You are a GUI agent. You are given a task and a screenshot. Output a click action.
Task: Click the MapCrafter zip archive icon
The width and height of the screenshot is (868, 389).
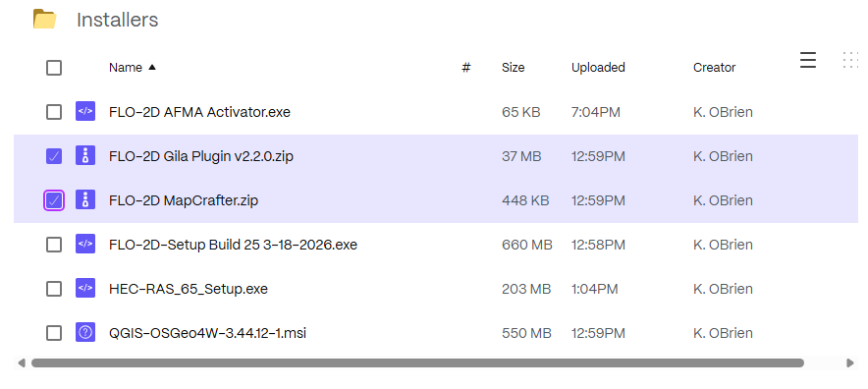click(x=85, y=200)
